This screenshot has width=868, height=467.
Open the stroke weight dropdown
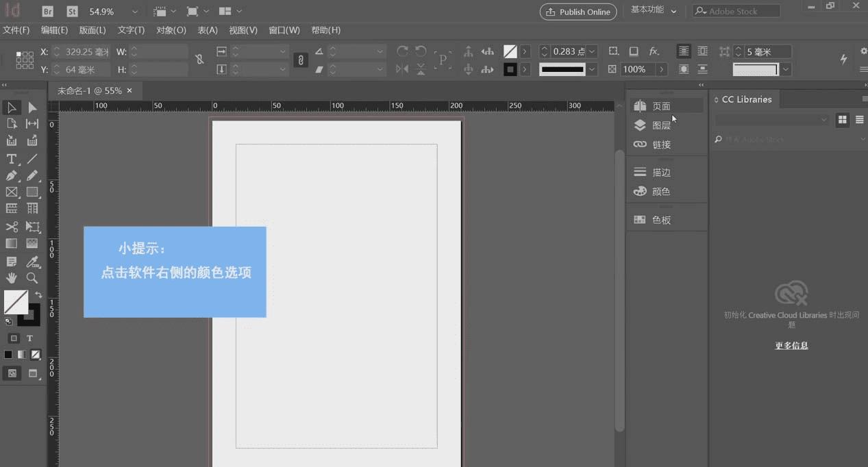[x=592, y=51]
